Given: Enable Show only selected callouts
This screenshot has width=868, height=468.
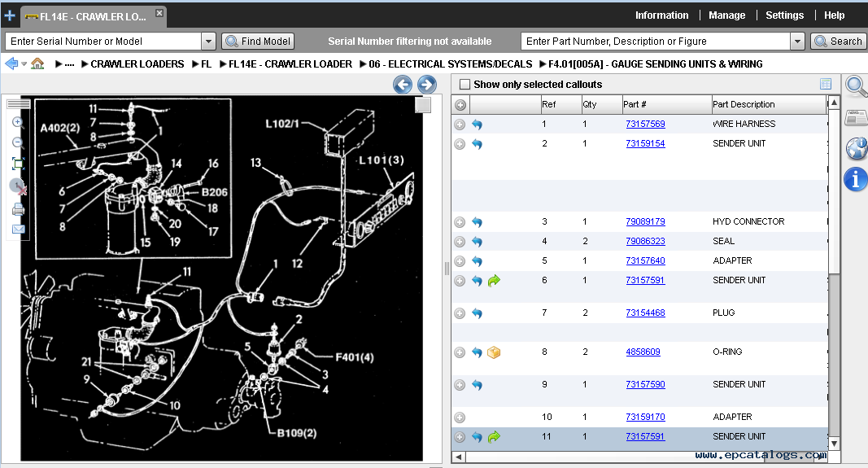Looking at the screenshot, I should [465, 85].
